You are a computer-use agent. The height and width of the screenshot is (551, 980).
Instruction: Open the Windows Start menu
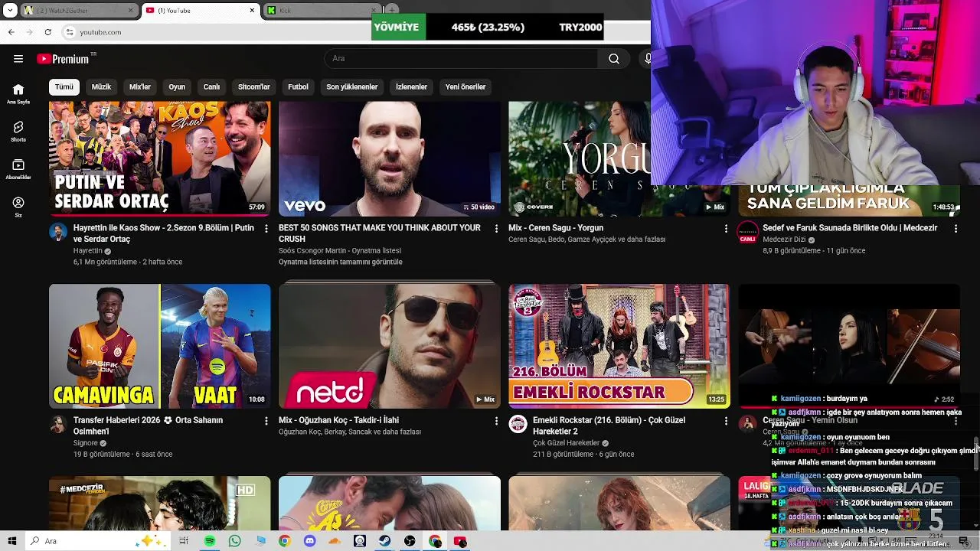click(x=11, y=541)
